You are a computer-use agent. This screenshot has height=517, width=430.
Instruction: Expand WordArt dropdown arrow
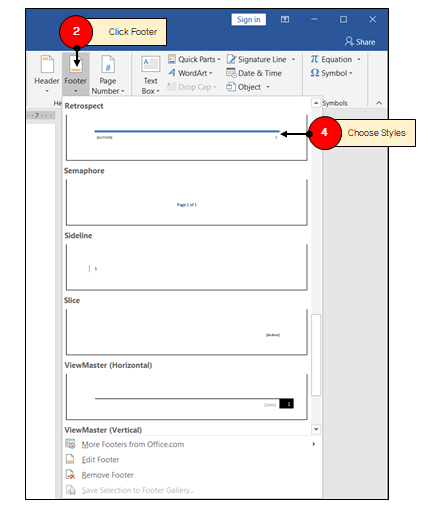(211, 73)
